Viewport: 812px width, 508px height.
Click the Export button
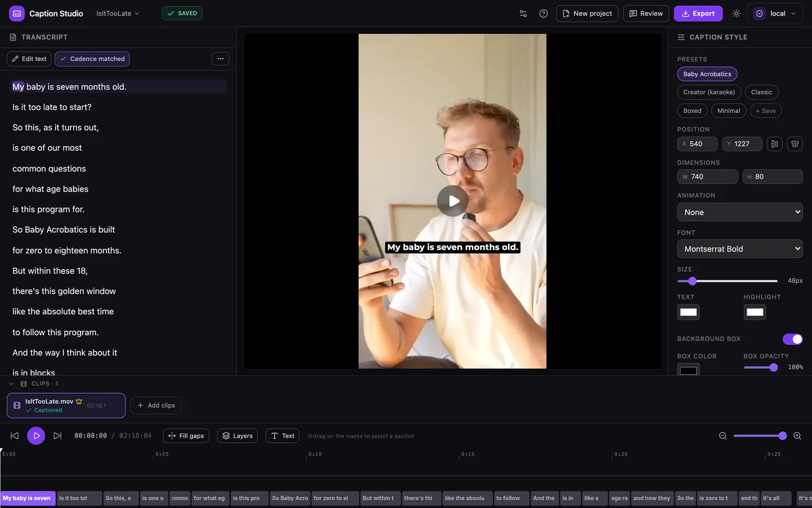click(x=698, y=14)
